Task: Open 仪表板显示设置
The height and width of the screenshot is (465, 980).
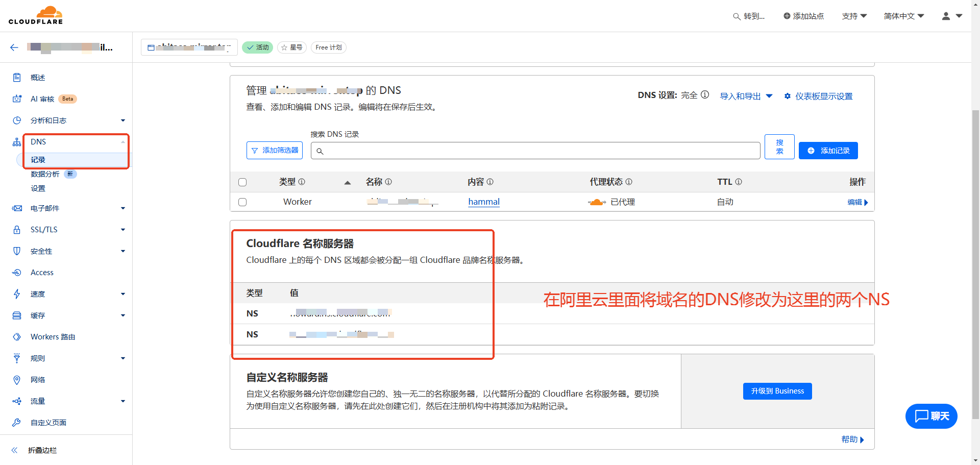Action: click(x=818, y=96)
